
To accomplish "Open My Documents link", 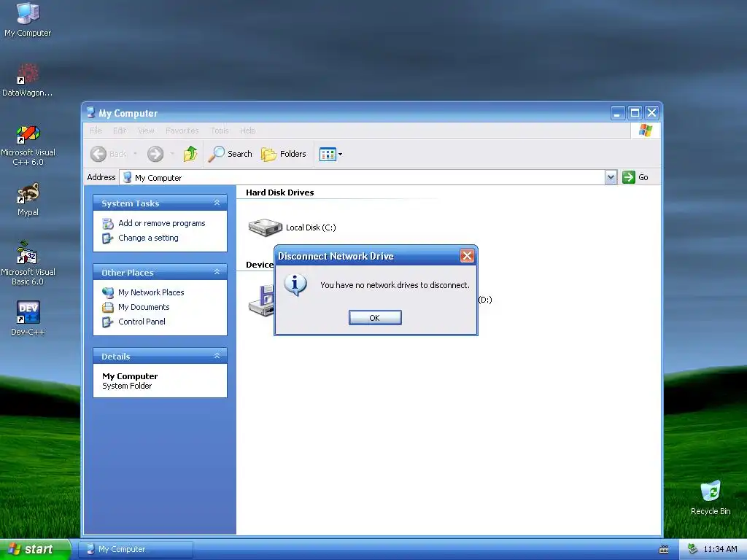I will 144,307.
